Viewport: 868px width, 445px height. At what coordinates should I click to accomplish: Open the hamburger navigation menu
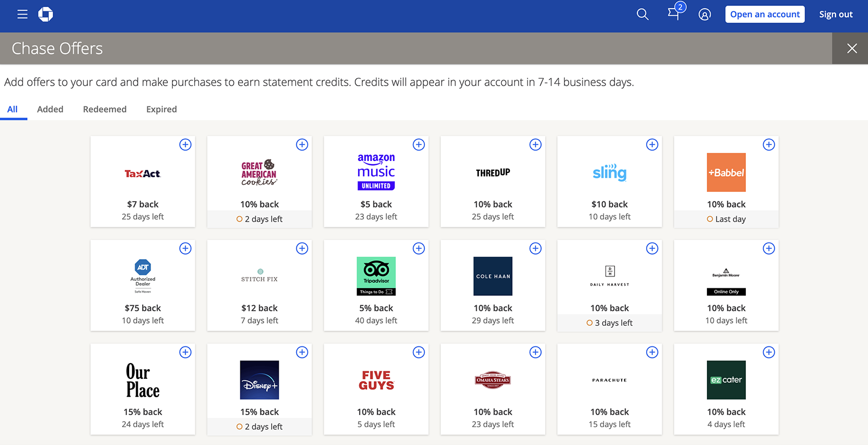click(x=22, y=15)
